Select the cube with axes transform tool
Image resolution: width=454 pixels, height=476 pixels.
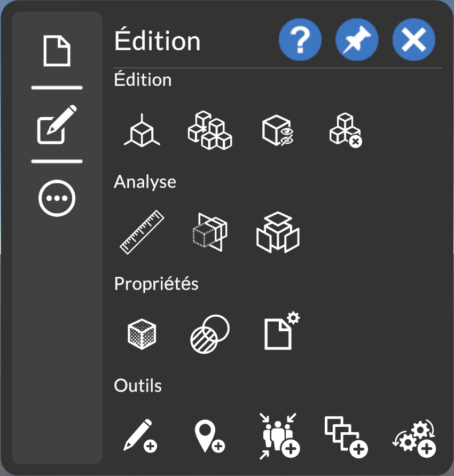coord(142,131)
